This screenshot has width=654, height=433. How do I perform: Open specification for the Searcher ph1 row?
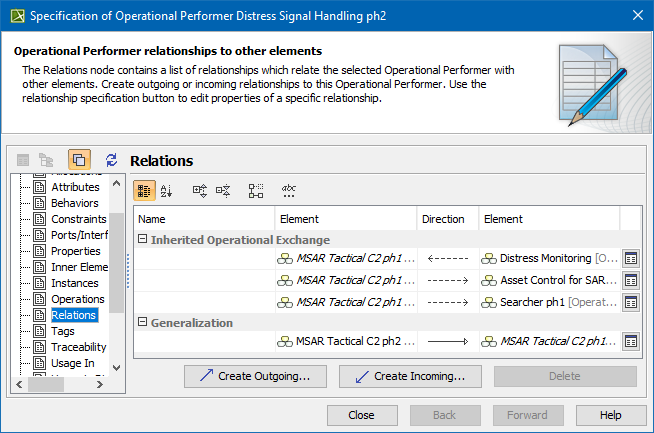click(x=631, y=302)
